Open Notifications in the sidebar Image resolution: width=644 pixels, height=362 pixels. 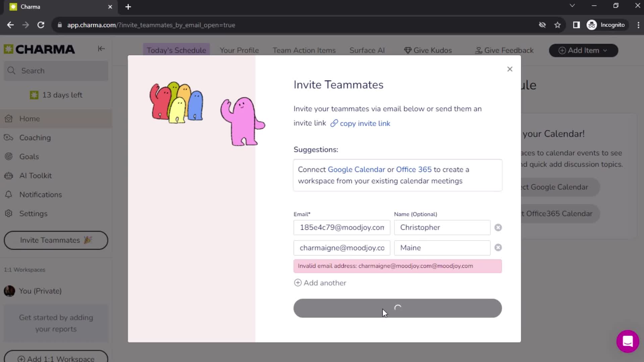coord(56,195)
